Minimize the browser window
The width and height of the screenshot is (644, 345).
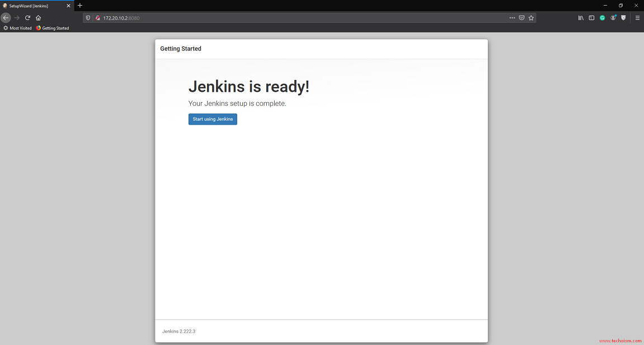click(x=605, y=6)
